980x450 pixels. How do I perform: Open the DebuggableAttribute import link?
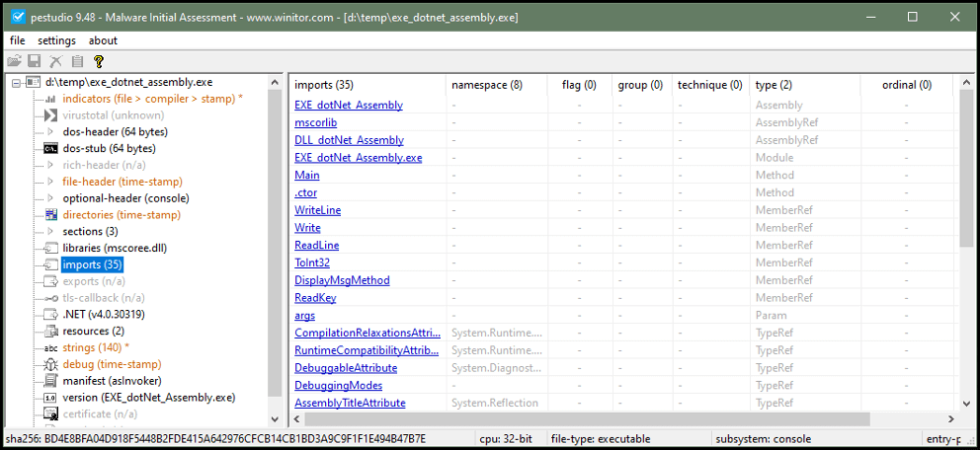click(346, 368)
